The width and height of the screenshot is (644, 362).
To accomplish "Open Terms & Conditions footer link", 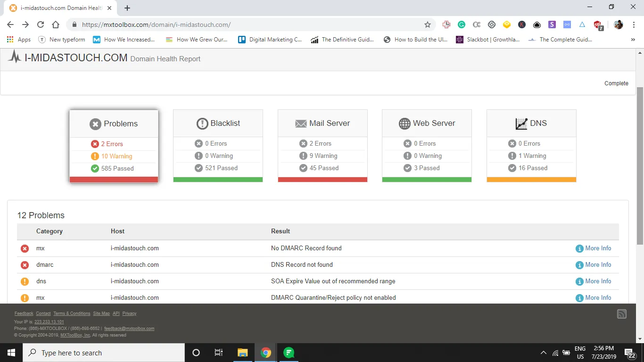I will tap(72, 313).
